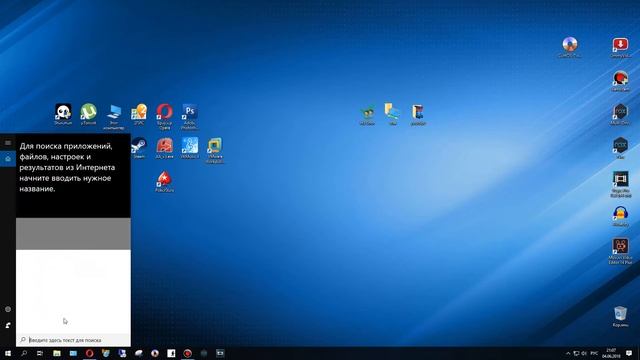Screen dimensions: 640x360
Task: Open the 2ГИС map shortcut
Action: 139,114
